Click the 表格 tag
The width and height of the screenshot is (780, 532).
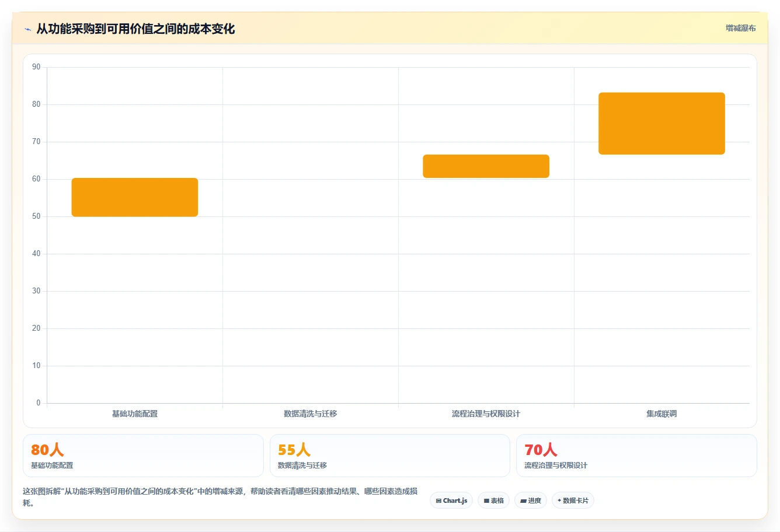coord(494,501)
